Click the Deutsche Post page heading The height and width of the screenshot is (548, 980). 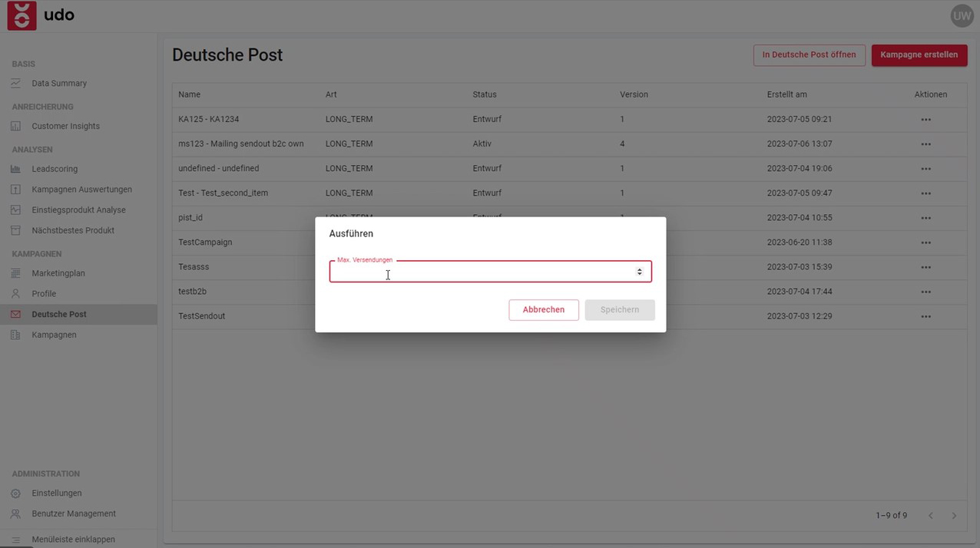(227, 55)
